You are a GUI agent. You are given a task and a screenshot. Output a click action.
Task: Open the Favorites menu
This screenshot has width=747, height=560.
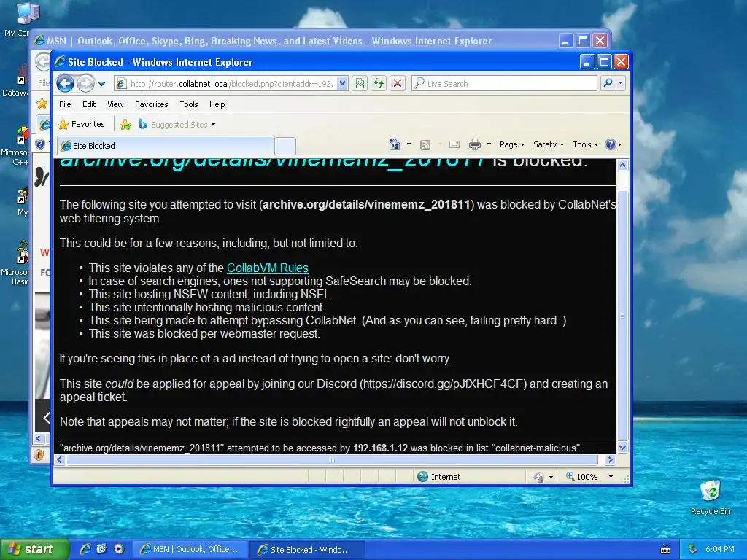tap(152, 104)
